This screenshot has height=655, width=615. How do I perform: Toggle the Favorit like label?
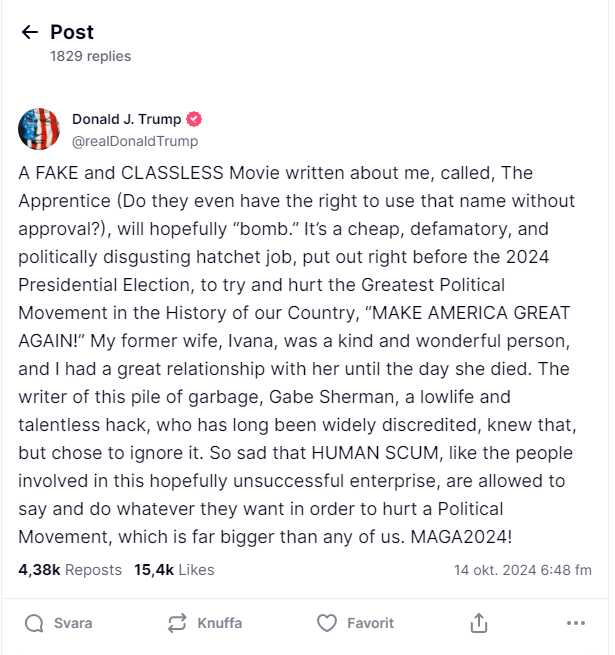pyautogui.click(x=370, y=623)
